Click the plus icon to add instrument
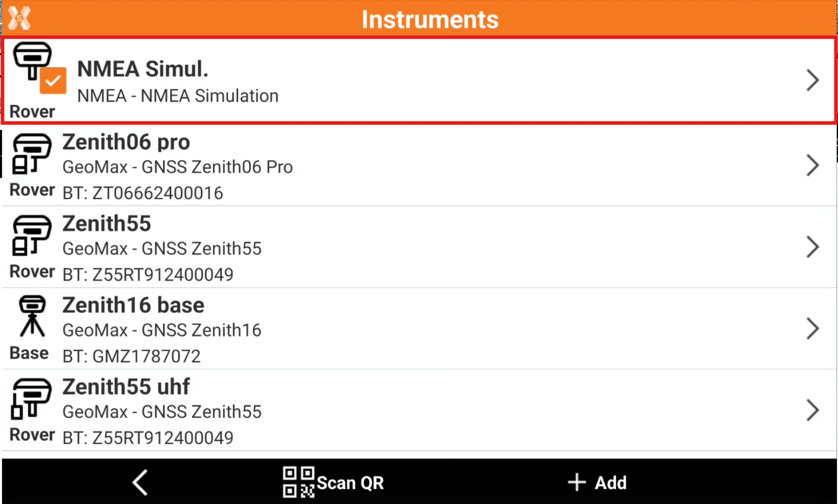Viewport: 838px width, 504px height. click(x=577, y=482)
